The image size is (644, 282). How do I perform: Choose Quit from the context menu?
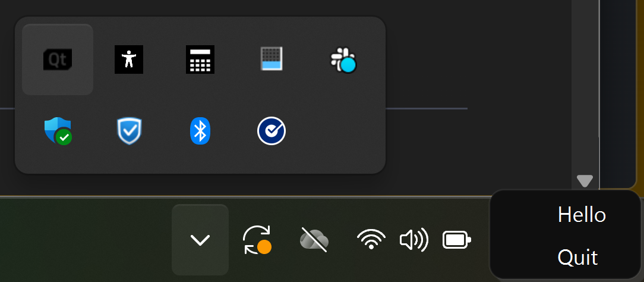(x=577, y=258)
